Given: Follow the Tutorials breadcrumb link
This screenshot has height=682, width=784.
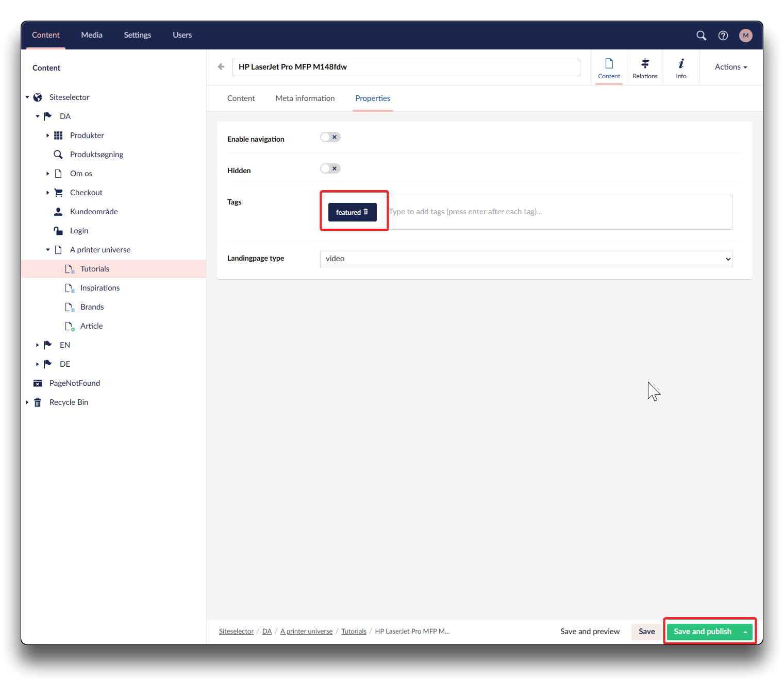Looking at the screenshot, I should pos(354,632).
